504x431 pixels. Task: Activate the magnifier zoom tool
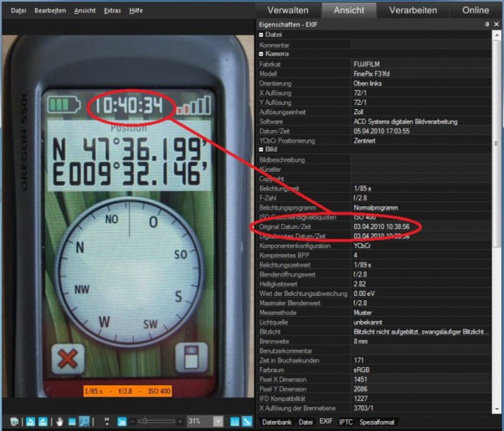click(84, 422)
